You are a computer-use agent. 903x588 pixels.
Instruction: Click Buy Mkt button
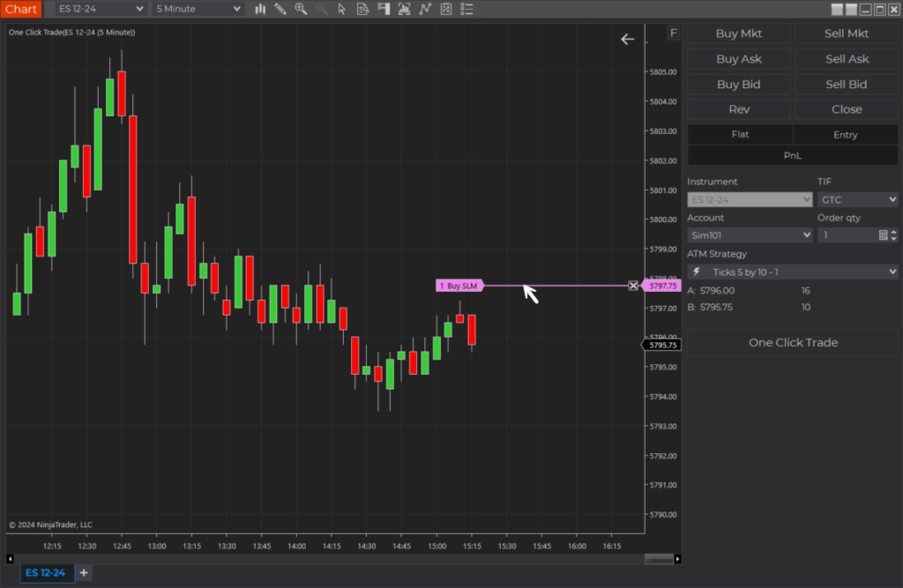coord(738,33)
